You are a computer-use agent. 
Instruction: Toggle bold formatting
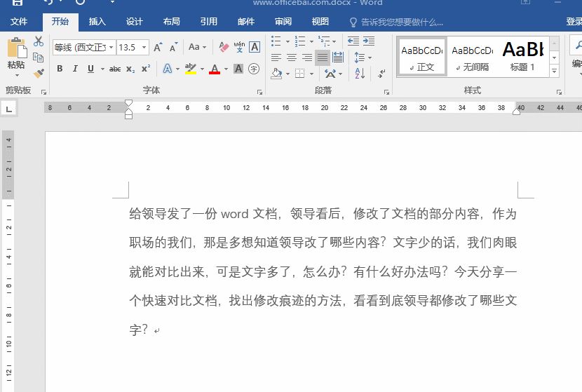[60, 69]
